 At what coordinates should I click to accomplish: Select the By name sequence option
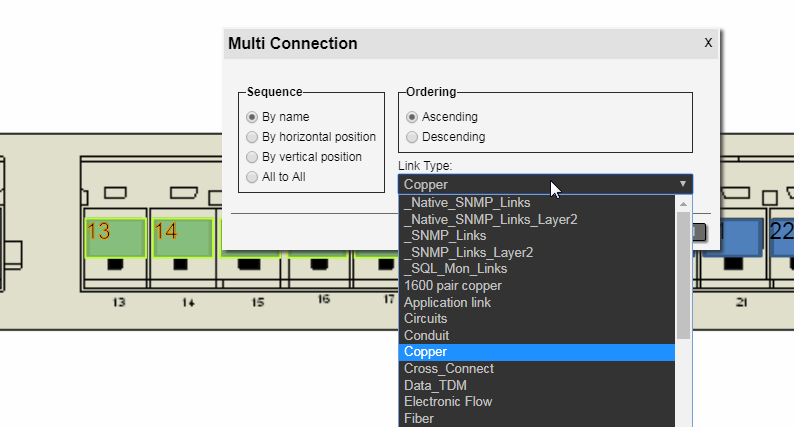252,117
